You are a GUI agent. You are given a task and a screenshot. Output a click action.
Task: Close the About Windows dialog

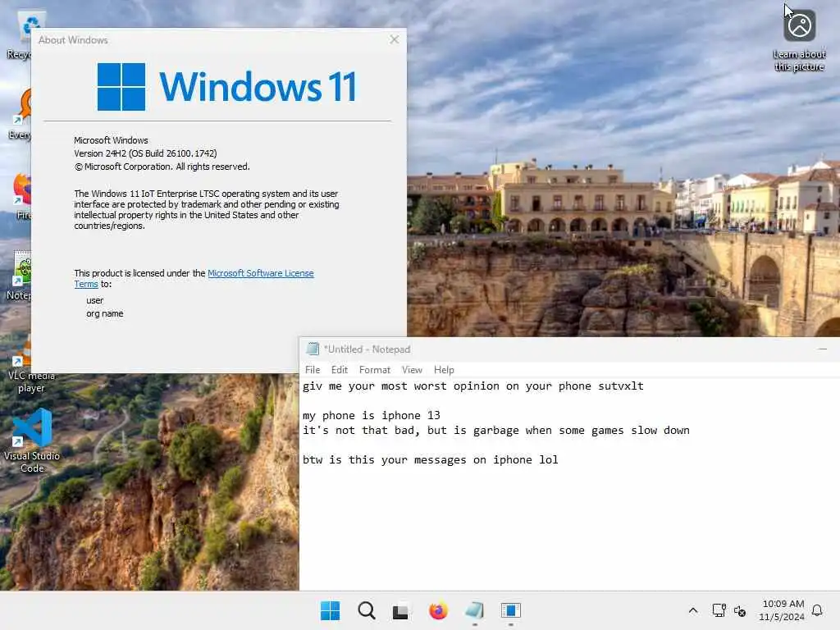click(395, 39)
